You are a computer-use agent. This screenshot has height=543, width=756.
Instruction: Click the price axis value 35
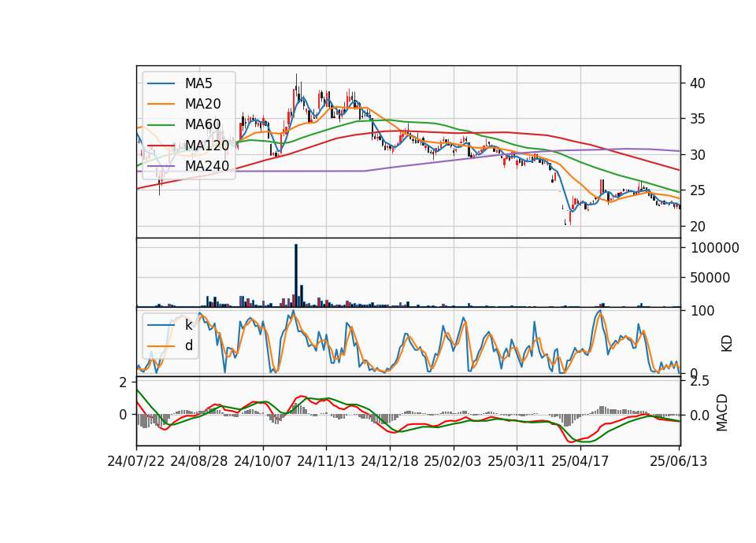pyautogui.click(x=697, y=119)
